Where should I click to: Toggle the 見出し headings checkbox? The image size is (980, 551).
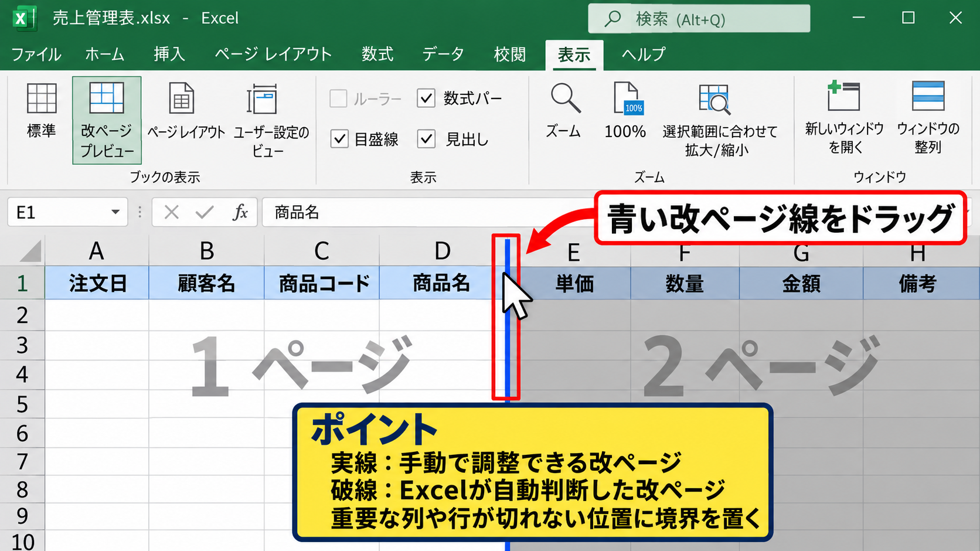coord(426,139)
